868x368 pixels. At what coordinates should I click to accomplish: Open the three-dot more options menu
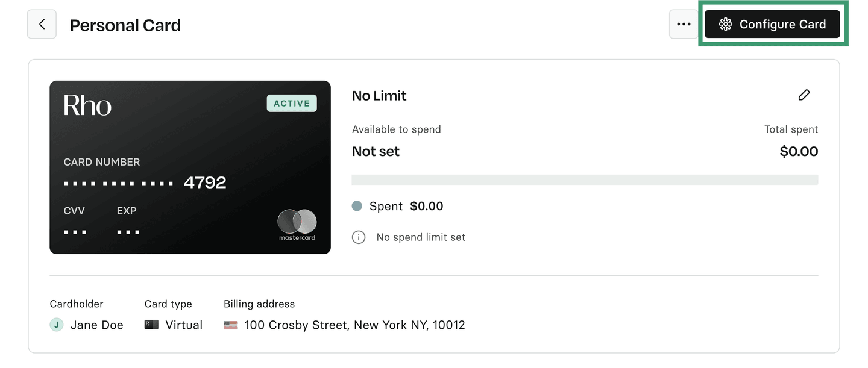[x=684, y=25]
